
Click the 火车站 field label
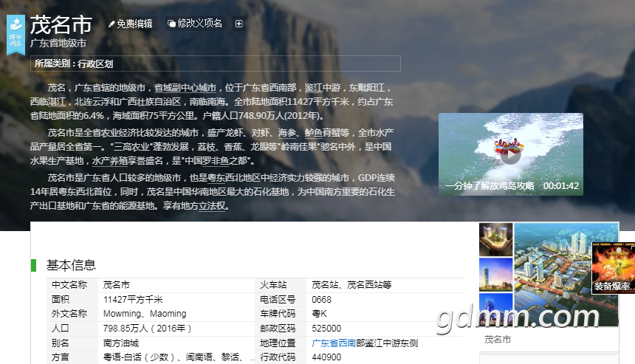tap(273, 285)
